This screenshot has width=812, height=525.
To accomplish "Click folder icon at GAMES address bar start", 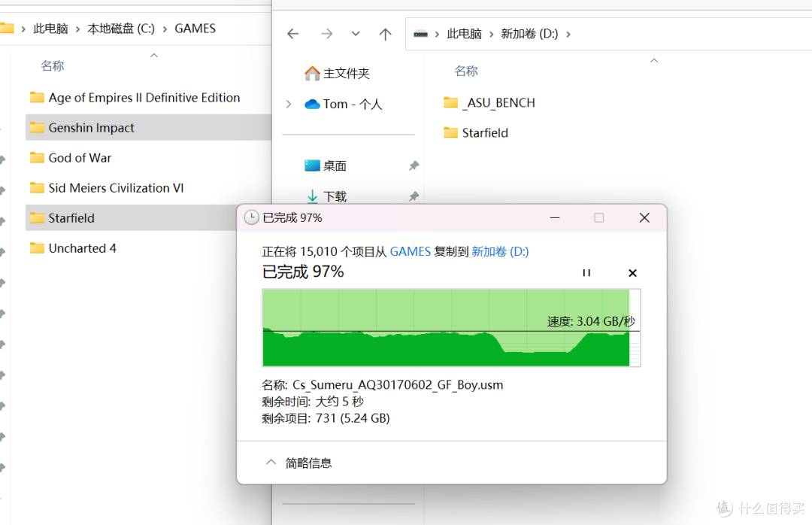I will coord(6,29).
